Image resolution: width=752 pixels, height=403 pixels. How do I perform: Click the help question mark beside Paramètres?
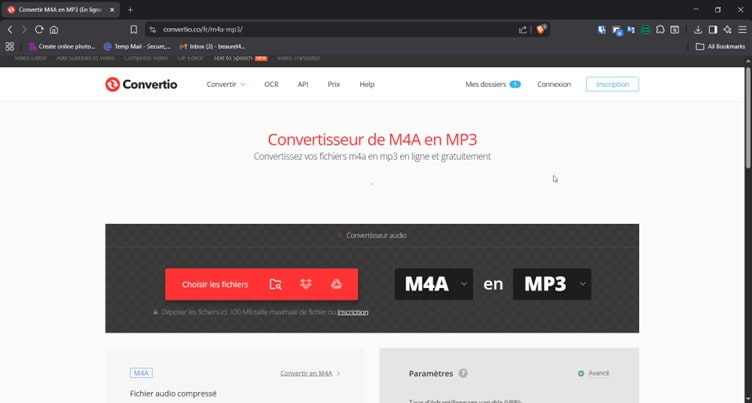(x=463, y=373)
